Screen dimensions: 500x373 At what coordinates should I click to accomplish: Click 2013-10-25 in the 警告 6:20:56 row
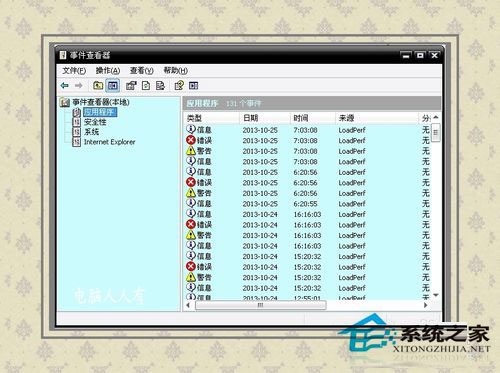[260, 193]
